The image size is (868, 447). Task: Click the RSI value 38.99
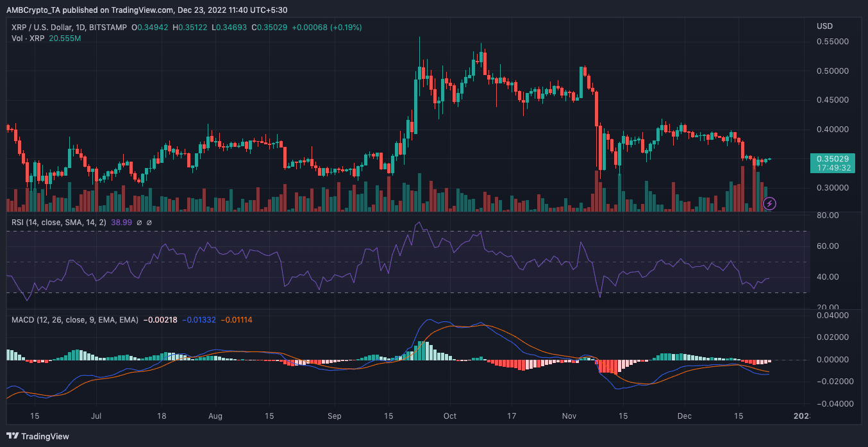(x=123, y=223)
